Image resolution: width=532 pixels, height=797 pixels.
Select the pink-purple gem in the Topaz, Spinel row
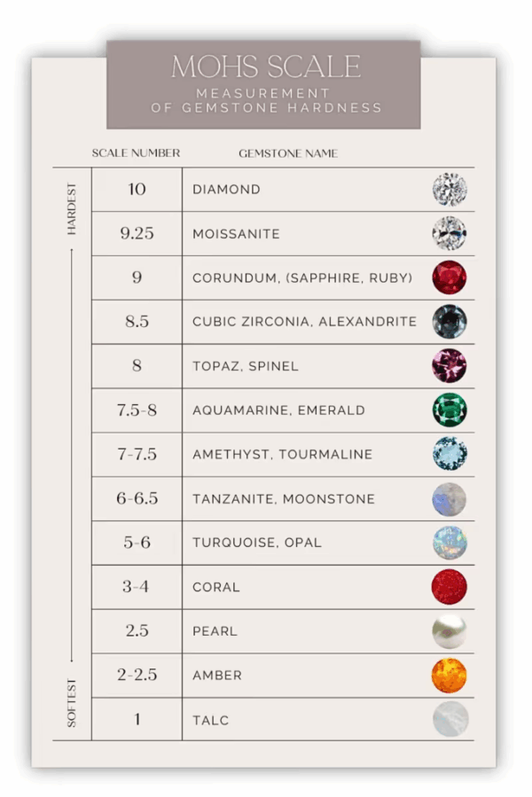point(450,365)
